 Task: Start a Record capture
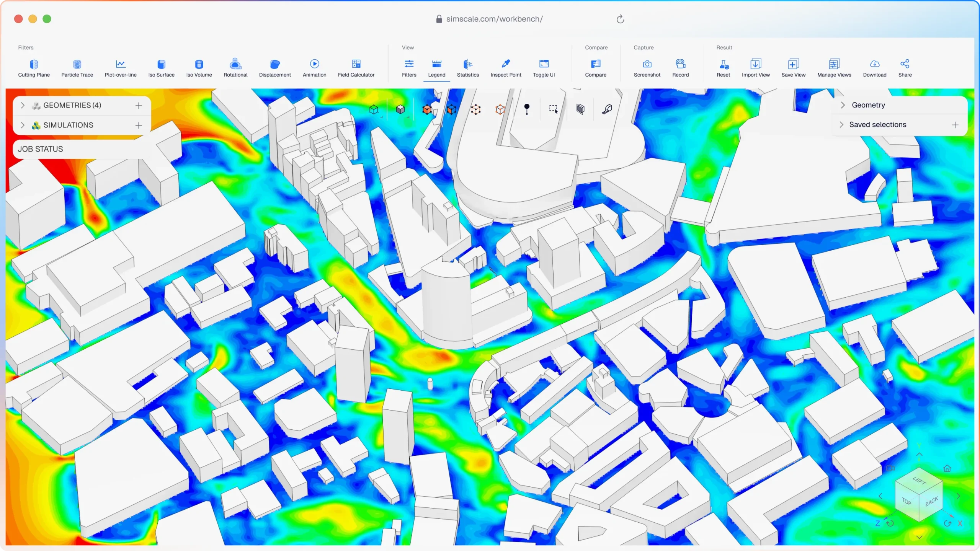[x=680, y=68]
